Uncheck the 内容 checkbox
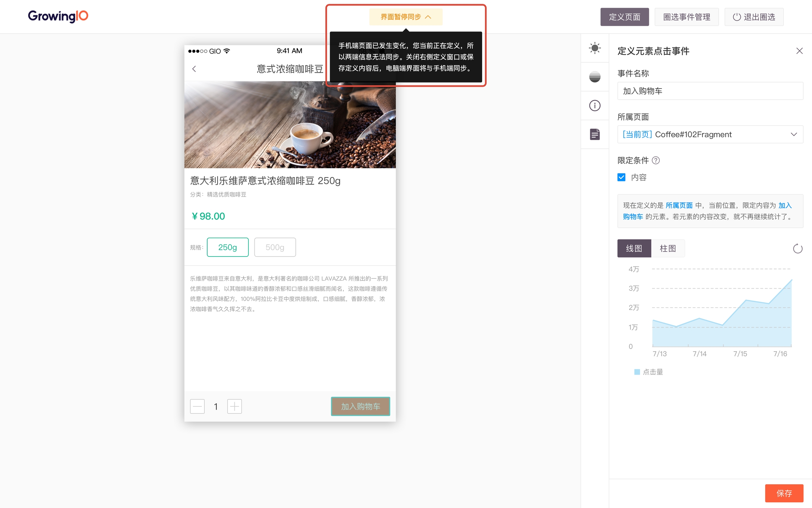The width and height of the screenshot is (812, 508). [x=621, y=177]
